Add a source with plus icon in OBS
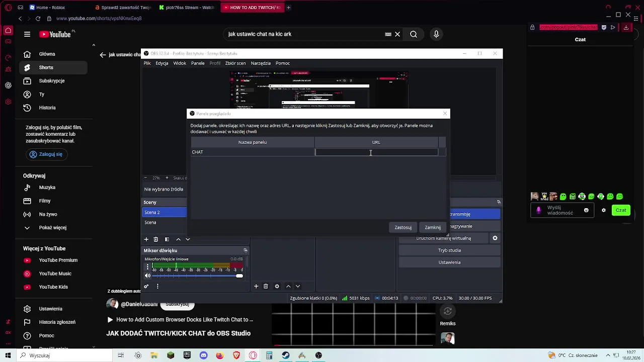The width and height of the screenshot is (644, 362). tap(256, 286)
